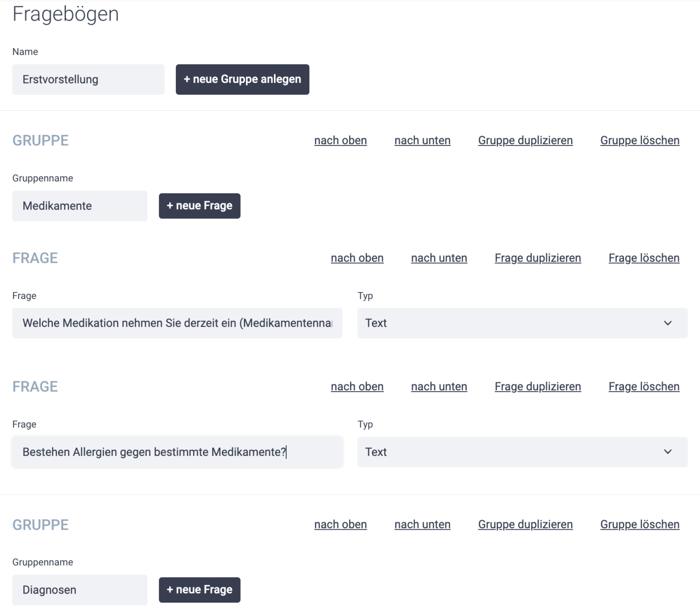Move the medication question nach oben

click(357, 258)
